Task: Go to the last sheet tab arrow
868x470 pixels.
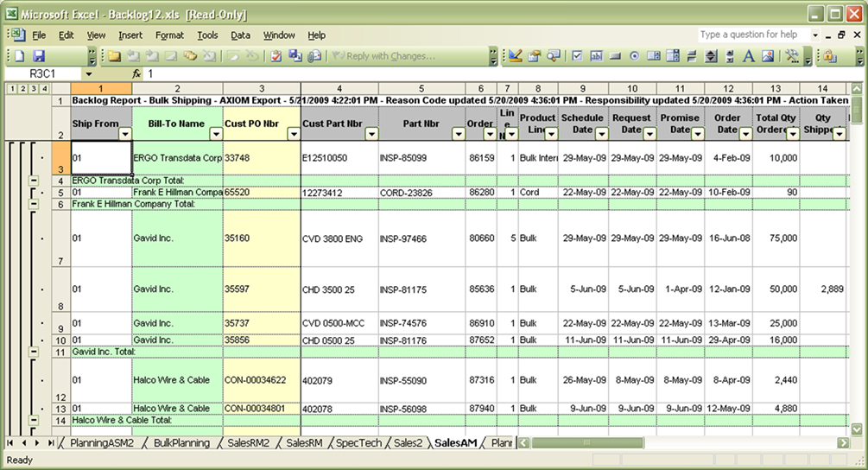Action: [50, 443]
